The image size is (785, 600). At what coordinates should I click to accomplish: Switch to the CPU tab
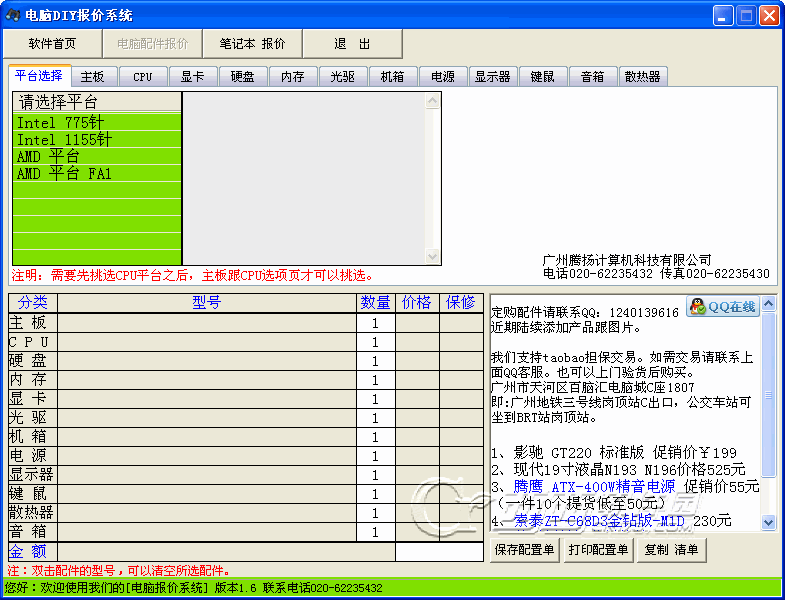point(143,77)
